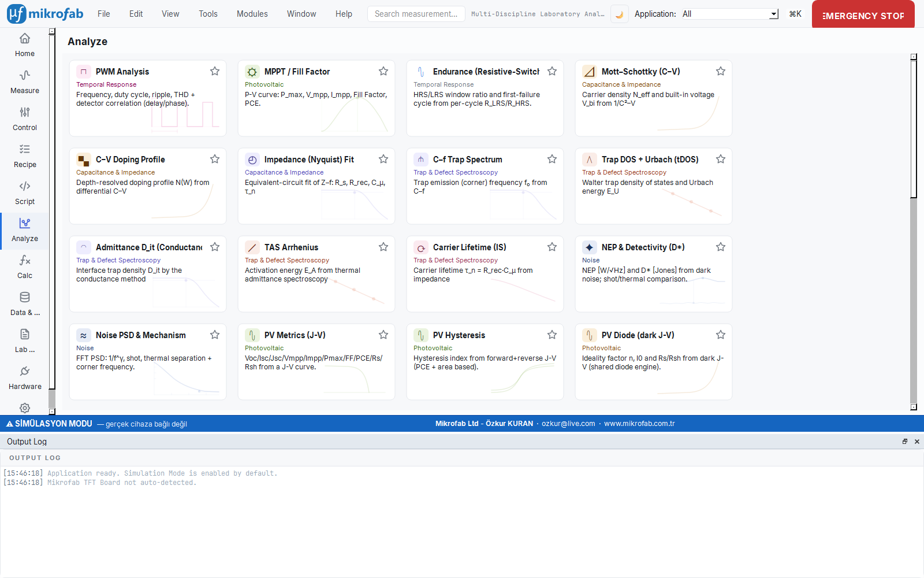This screenshot has width=924, height=578.
Task: Go to the Measure sidebar section
Action: (25, 82)
